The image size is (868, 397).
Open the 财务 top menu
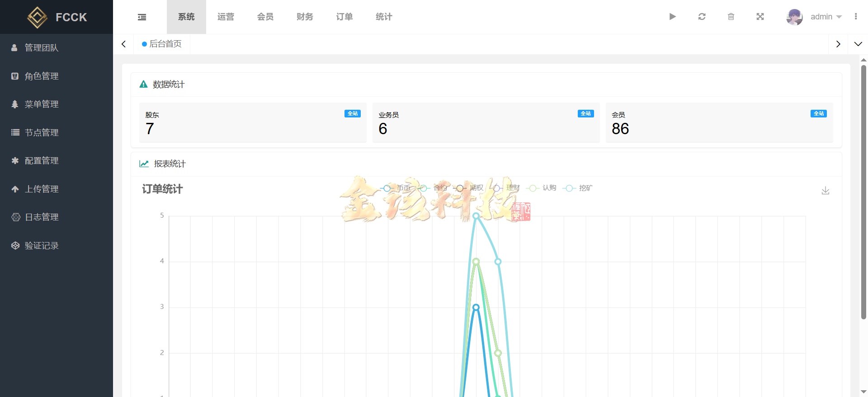[x=305, y=17]
